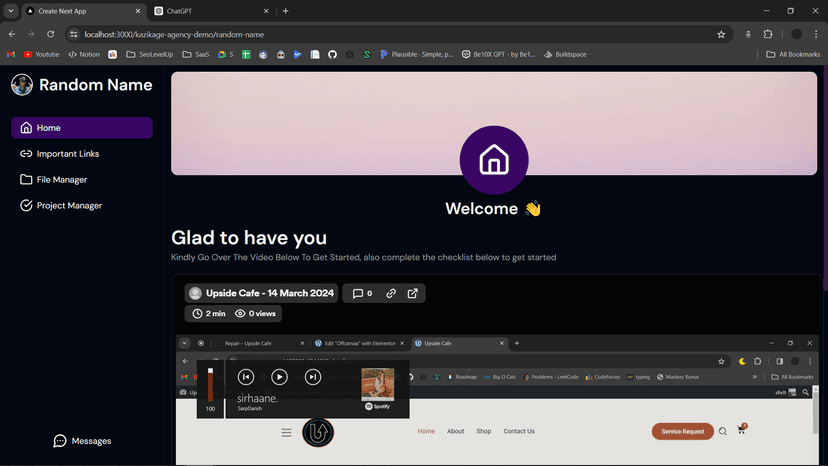Click the Spotify album art thumbnail
This screenshot has width=828, height=466.
(378, 384)
